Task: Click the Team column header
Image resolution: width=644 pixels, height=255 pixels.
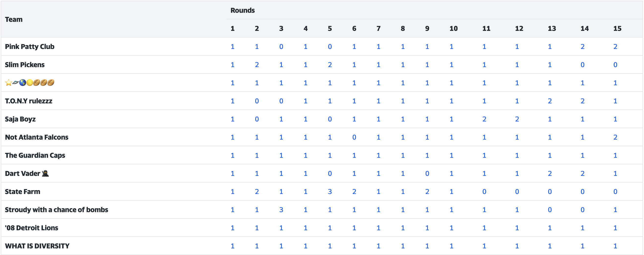Action: (14, 19)
